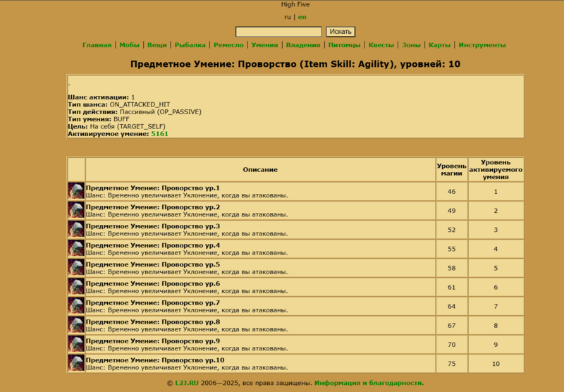Open the Квесты menu item
Viewport: 564px width, 392px height.
(381, 45)
